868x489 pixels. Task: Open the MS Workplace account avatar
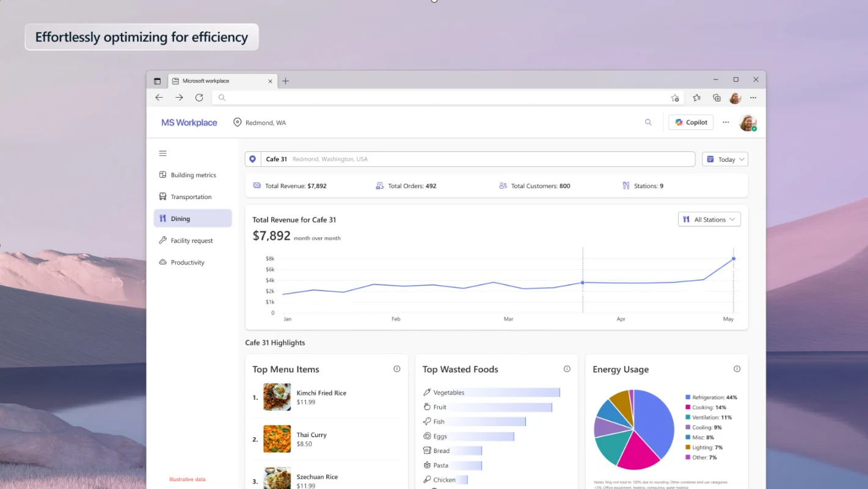[x=748, y=123]
